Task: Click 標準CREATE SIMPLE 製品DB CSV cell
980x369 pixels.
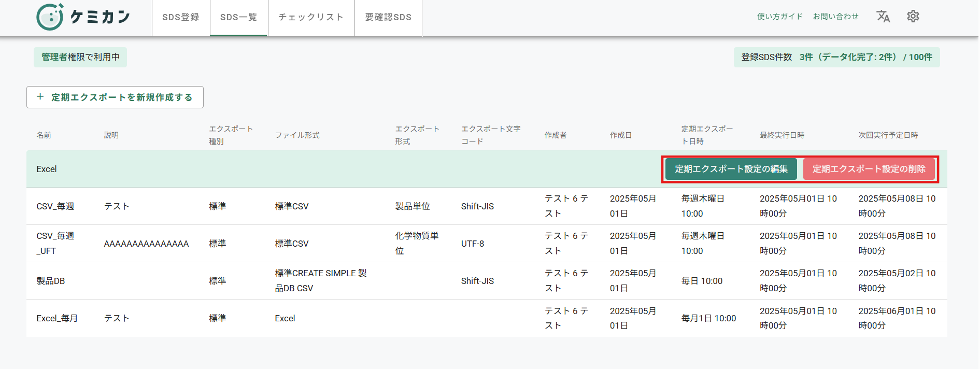Action: (x=321, y=280)
